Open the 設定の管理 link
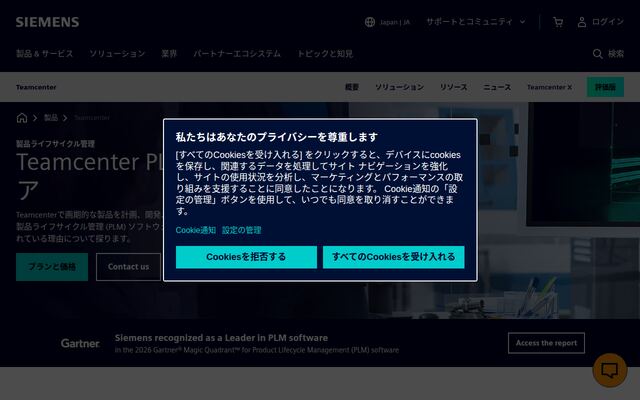Viewport: 640px width, 400px height. click(x=242, y=230)
